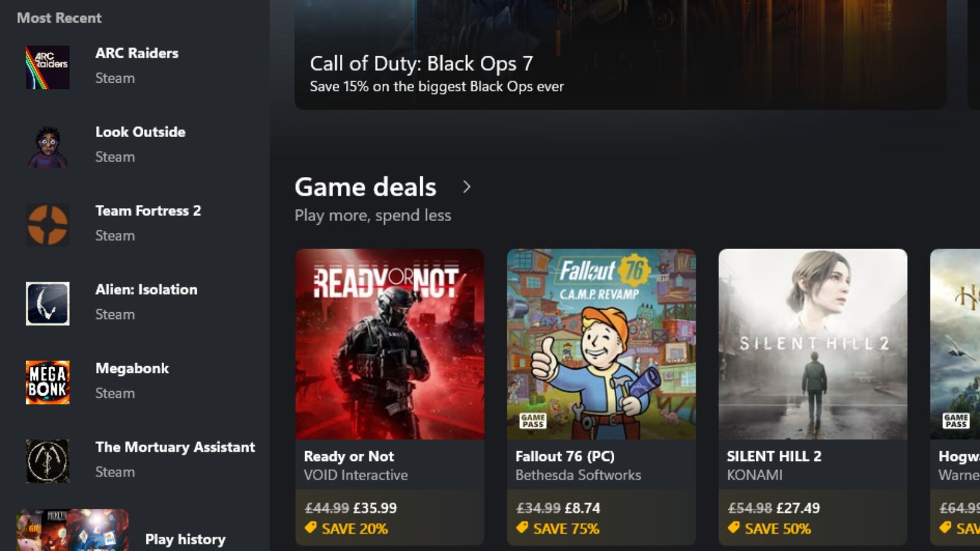The width and height of the screenshot is (980, 551).
Task: Open the partially visible Hogwarts game card
Action: (x=956, y=367)
